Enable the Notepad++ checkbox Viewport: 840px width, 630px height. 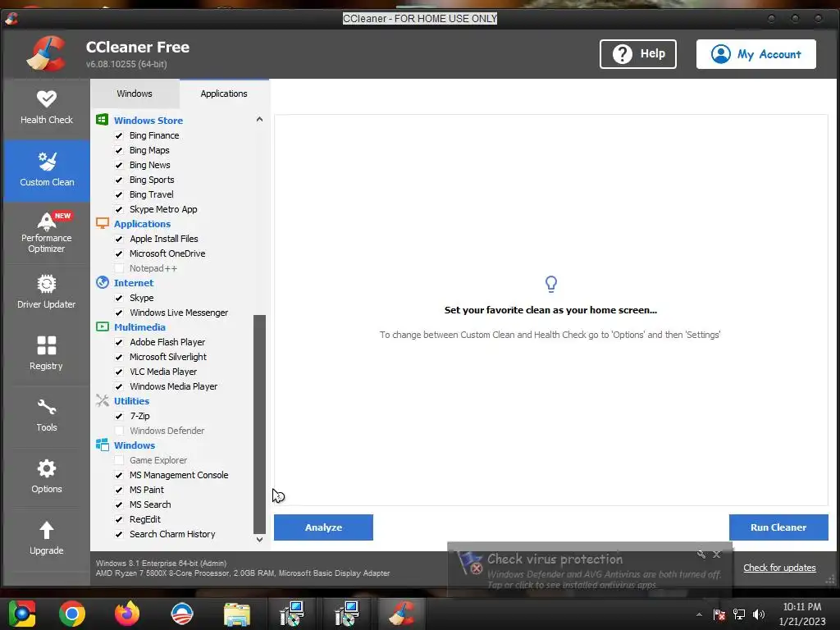(119, 268)
